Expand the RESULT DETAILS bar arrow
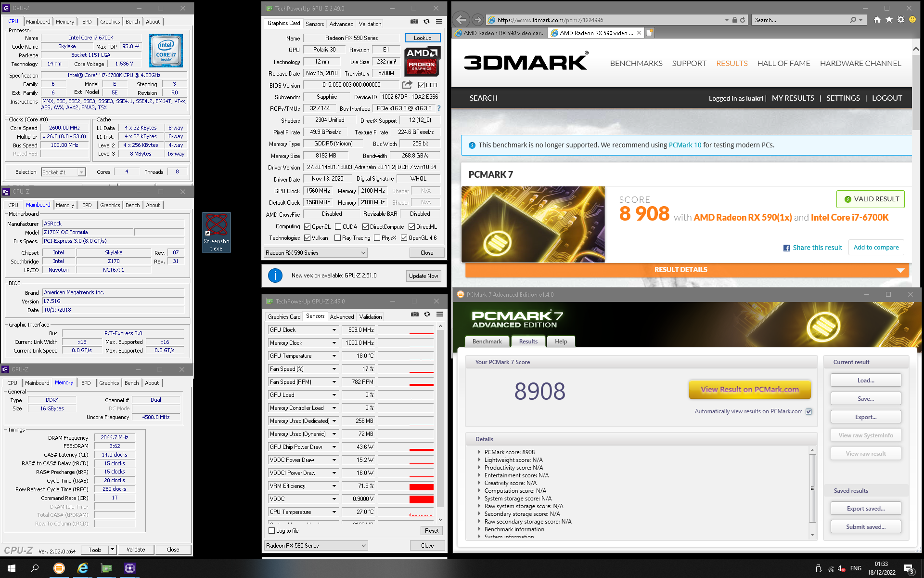This screenshot has width=924, height=578. coord(900,270)
